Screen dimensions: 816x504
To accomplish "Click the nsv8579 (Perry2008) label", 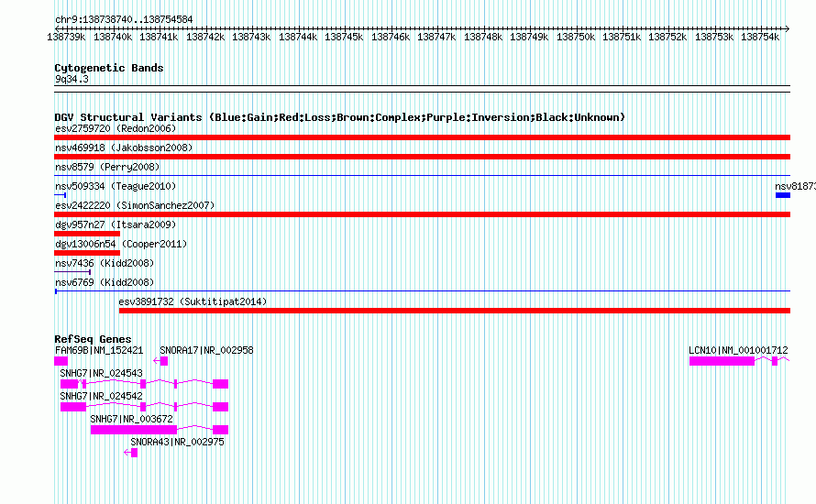I will (x=107, y=167).
